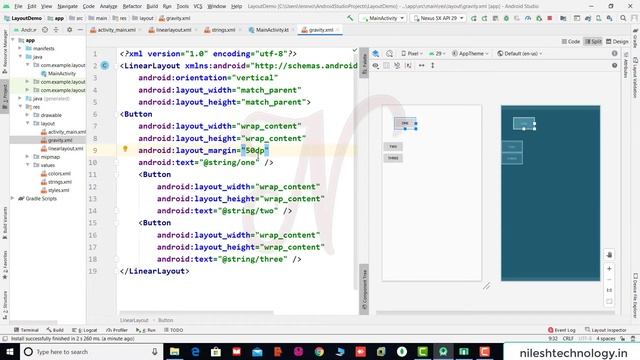Screen dimensions: 640x360
Task: Click the project panel settings gear icon
Action: [x=69, y=30]
